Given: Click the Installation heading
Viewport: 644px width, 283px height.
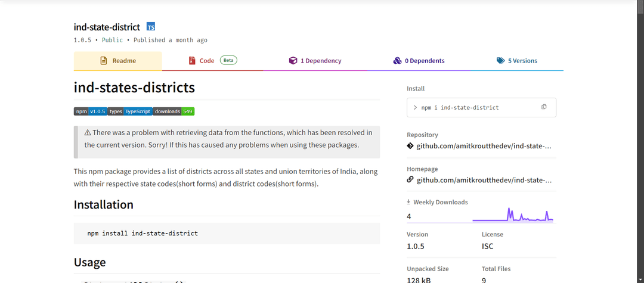Looking at the screenshot, I should point(104,204).
